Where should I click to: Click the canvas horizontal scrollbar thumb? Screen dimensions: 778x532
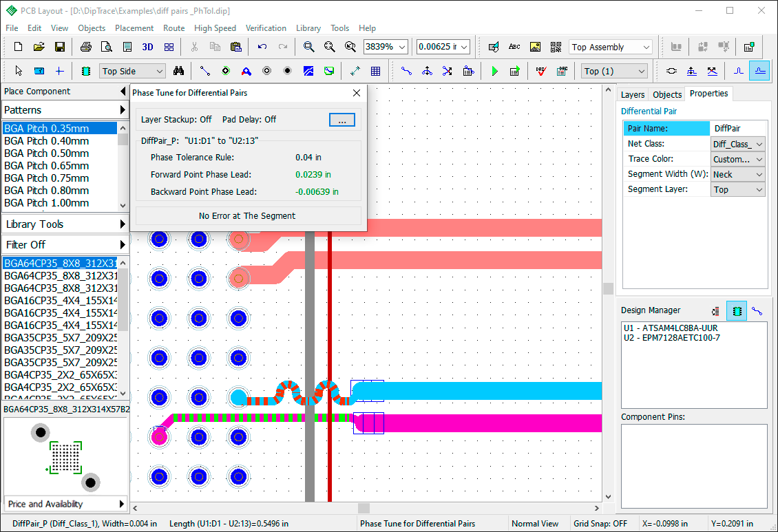[x=364, y=508]
